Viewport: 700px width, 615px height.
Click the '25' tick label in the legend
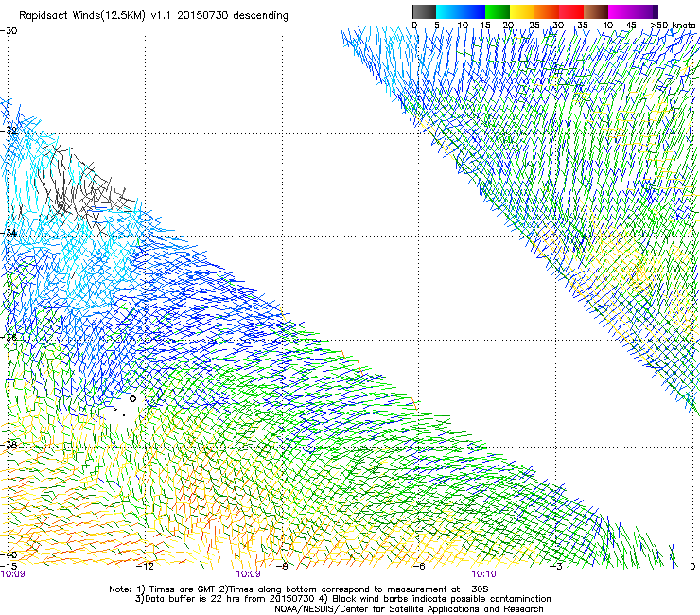click(x=534, y=26)
